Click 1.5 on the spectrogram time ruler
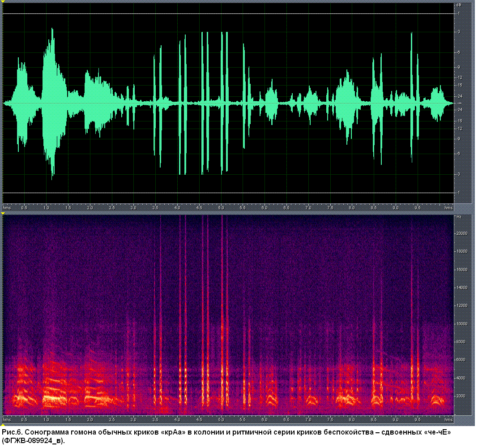 (68, 420)
